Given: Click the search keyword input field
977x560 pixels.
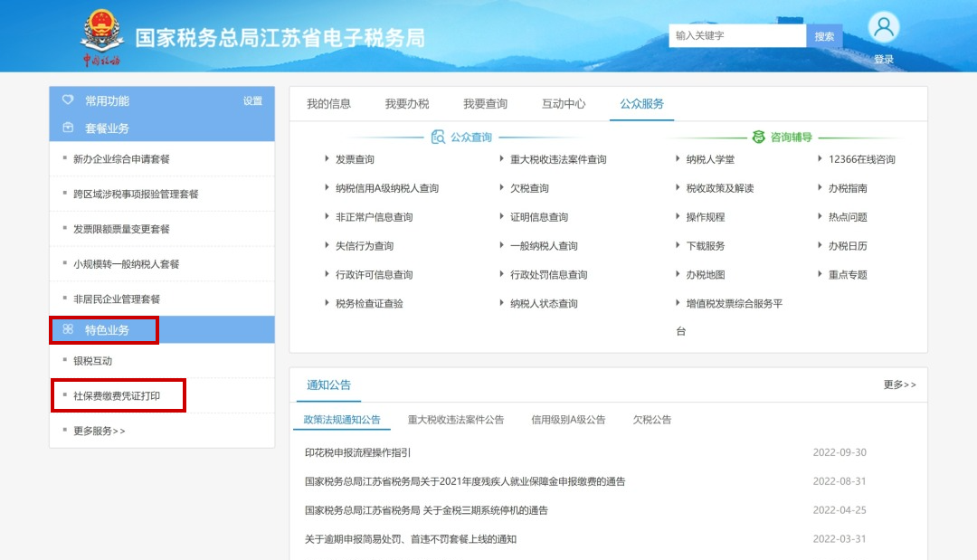Looking at the screenshot, I should 737,35.
